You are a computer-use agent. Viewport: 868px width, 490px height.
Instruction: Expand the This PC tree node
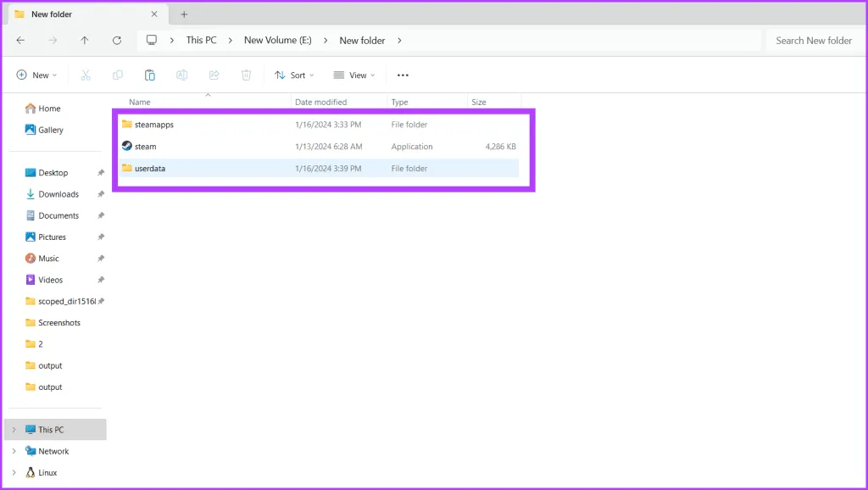[14, 430]
